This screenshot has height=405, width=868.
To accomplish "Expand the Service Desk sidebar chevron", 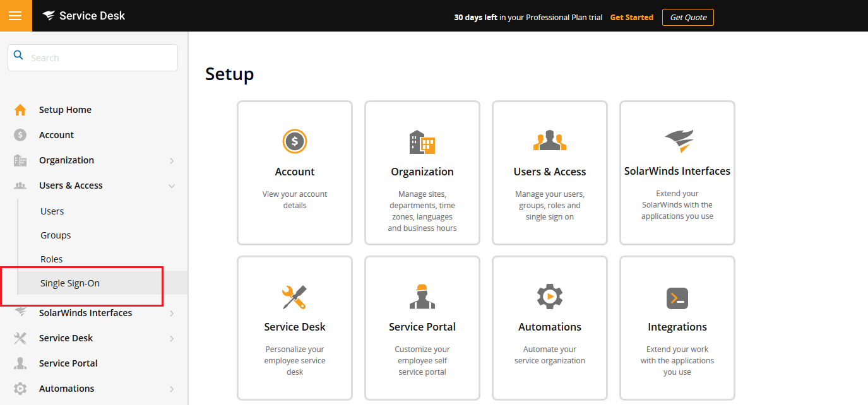I will [172, 339].
